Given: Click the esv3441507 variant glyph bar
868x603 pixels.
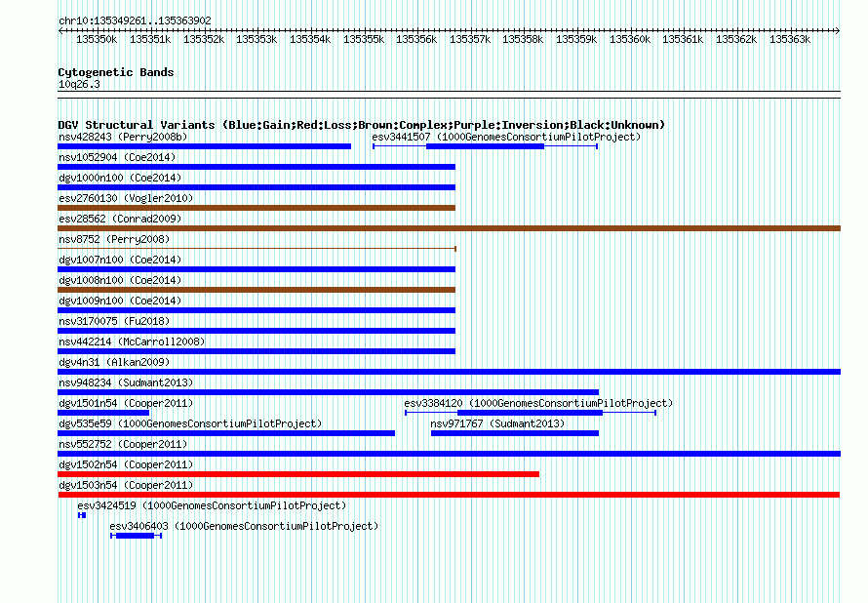Looking at the screenshot, I should point(485,146).
